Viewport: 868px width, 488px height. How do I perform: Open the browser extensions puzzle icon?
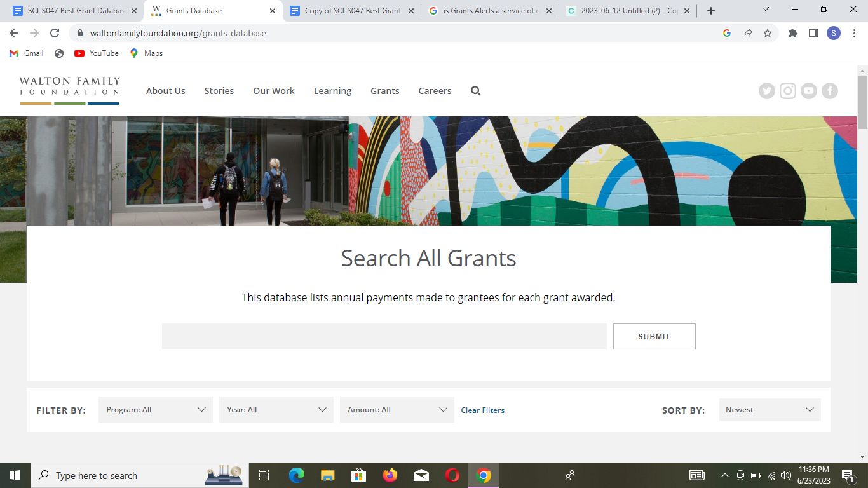(792, 33)
